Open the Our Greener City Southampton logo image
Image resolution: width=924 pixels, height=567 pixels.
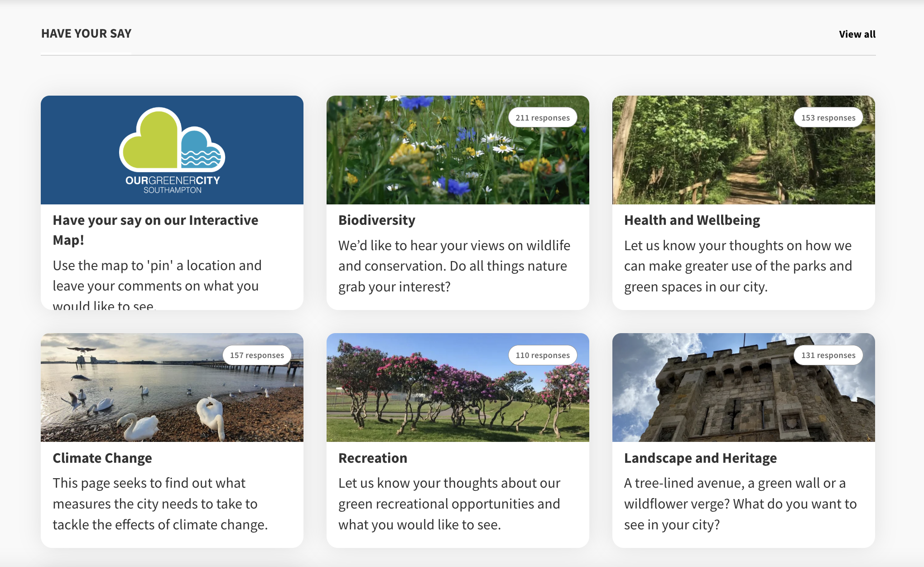point(172,150)
